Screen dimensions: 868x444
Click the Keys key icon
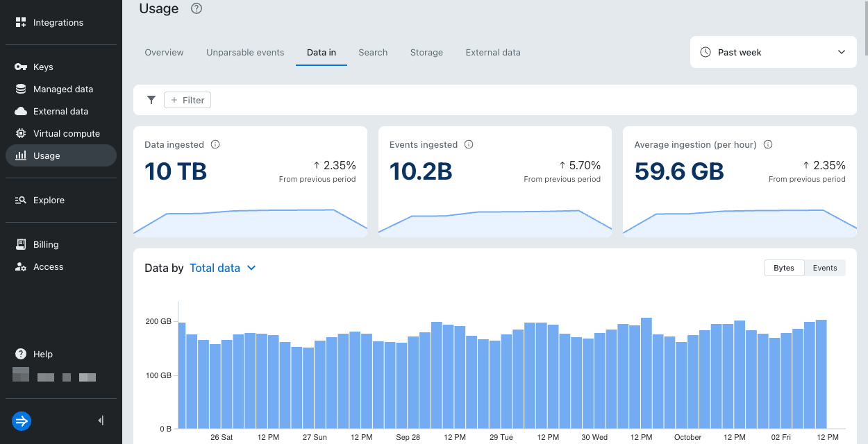21,67
